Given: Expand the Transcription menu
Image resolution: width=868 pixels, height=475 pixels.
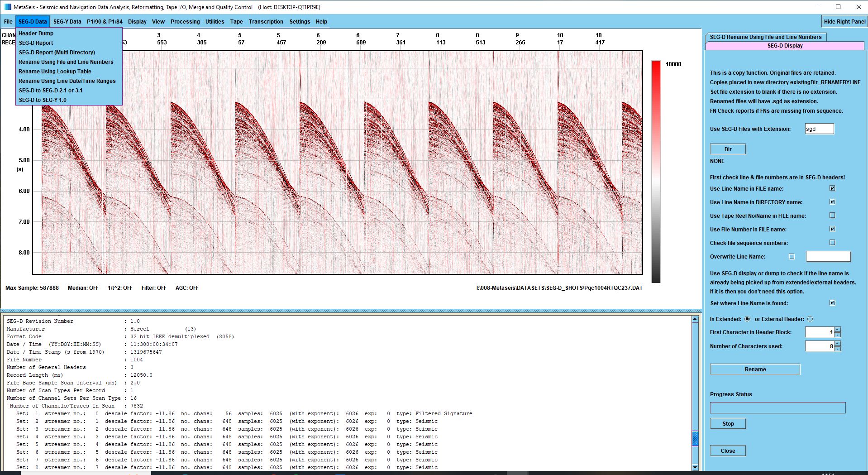Looking at the screenshot, I should [266, 22].
